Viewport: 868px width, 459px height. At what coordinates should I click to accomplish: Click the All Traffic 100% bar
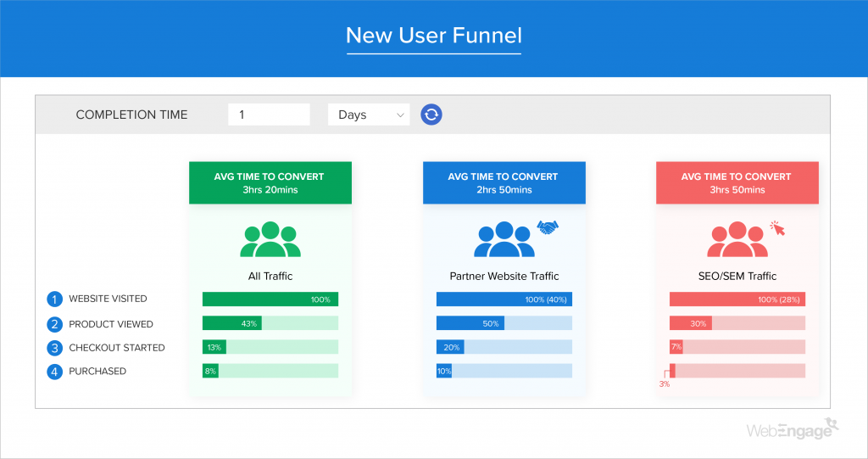270,299
